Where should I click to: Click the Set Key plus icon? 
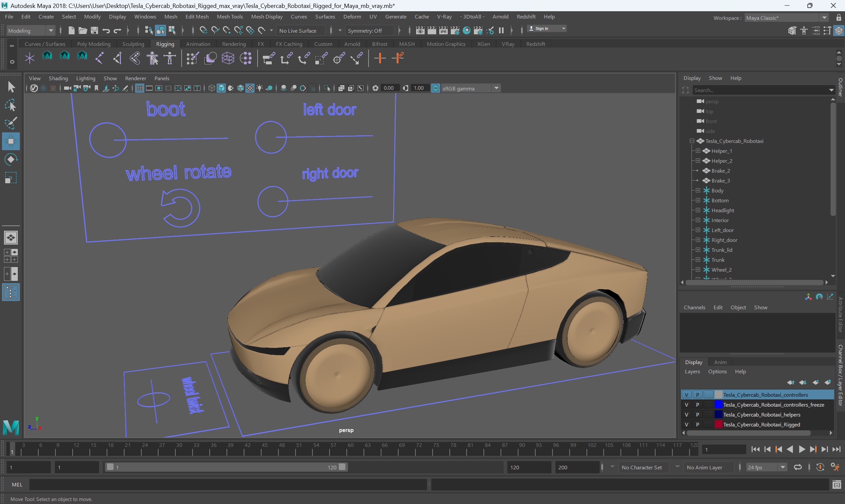[x=380, y=58]
